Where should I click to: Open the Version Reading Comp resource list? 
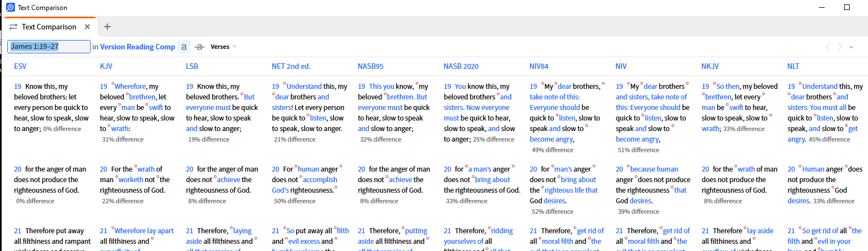coord(137,47)
